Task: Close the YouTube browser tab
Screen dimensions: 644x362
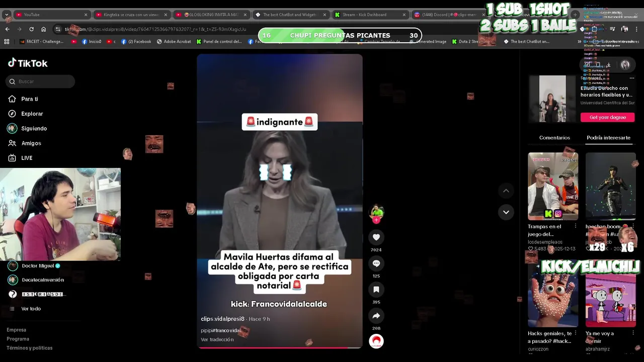Action: [x=86, y=15]
